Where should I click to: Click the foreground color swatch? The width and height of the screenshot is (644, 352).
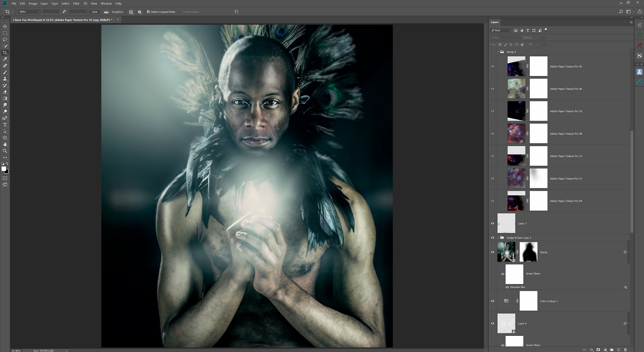4,169
